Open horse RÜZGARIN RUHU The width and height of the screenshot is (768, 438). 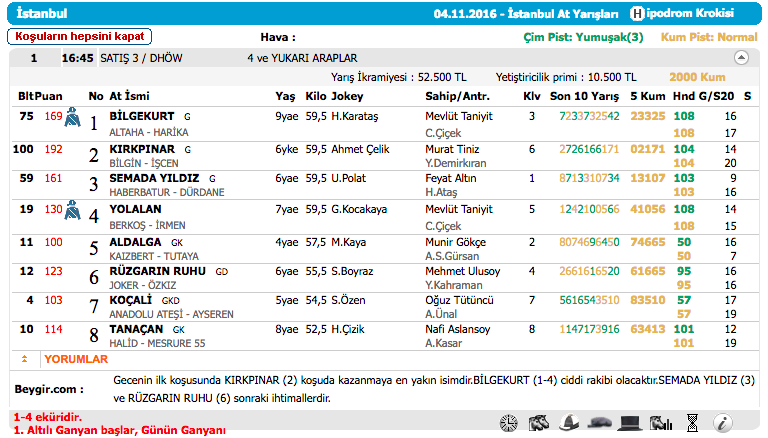click(x=157, y=271)
